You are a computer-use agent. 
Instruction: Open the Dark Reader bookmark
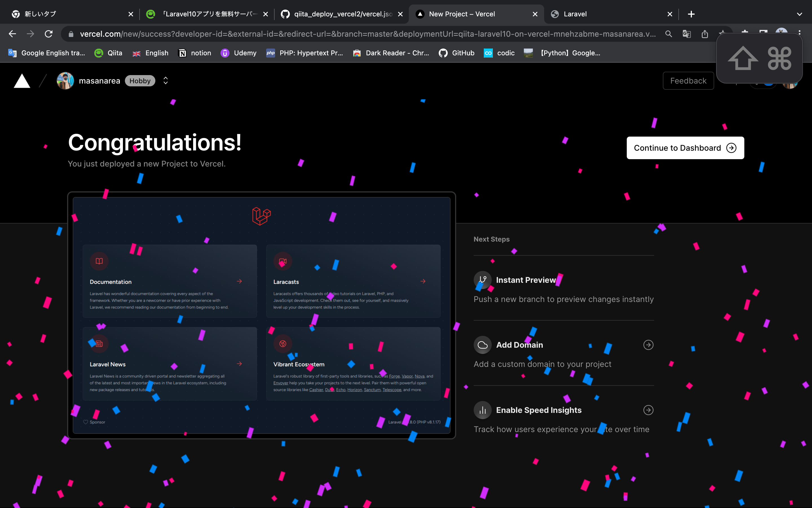click(x=391, y=53)
